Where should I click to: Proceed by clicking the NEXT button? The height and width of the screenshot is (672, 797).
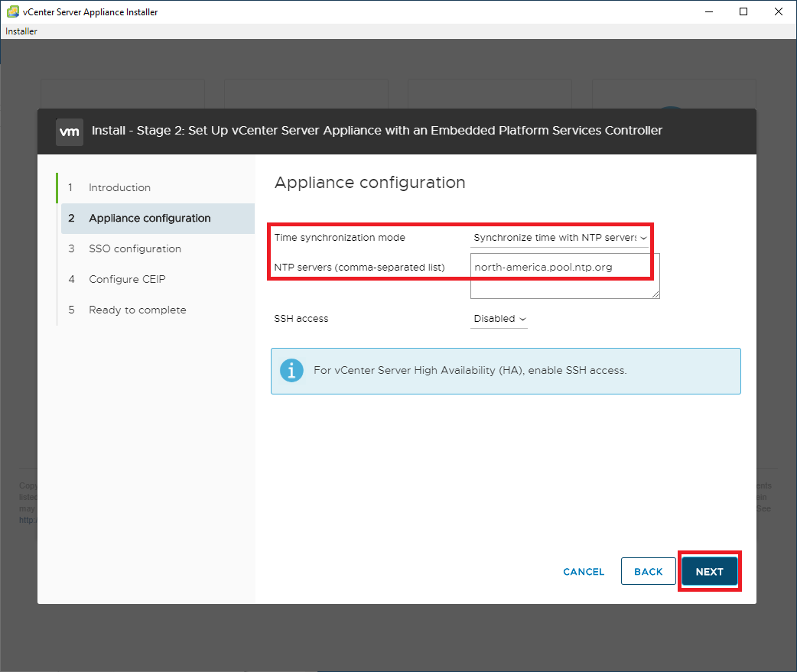coord(709,572)
